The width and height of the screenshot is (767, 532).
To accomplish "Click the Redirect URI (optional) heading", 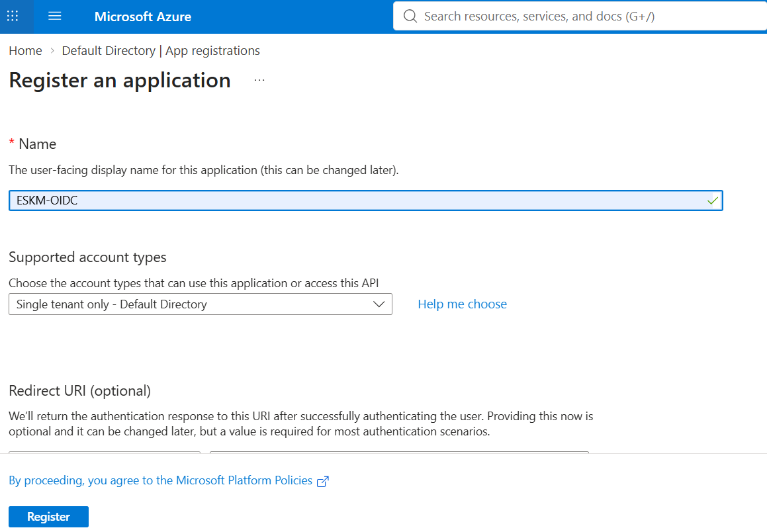I will tap(79, 390).
